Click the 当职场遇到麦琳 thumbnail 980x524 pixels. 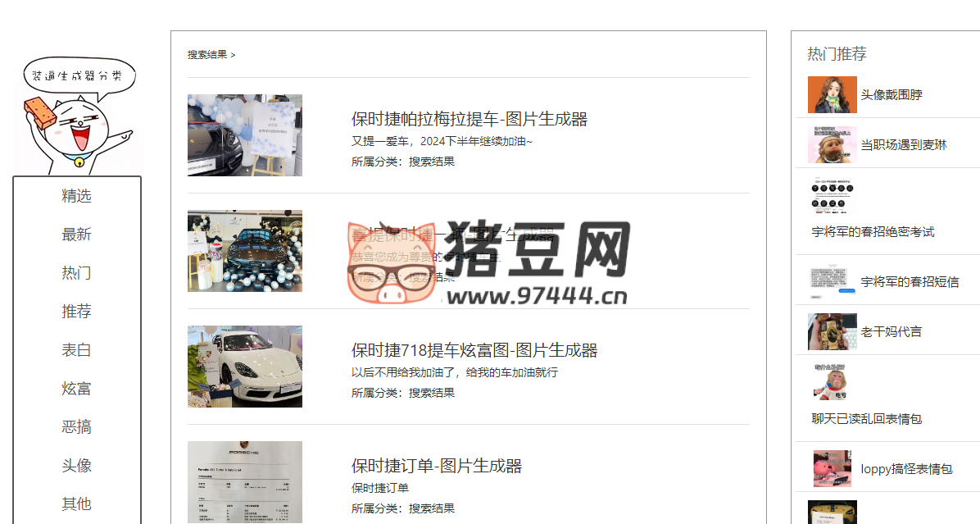[833, 145]
